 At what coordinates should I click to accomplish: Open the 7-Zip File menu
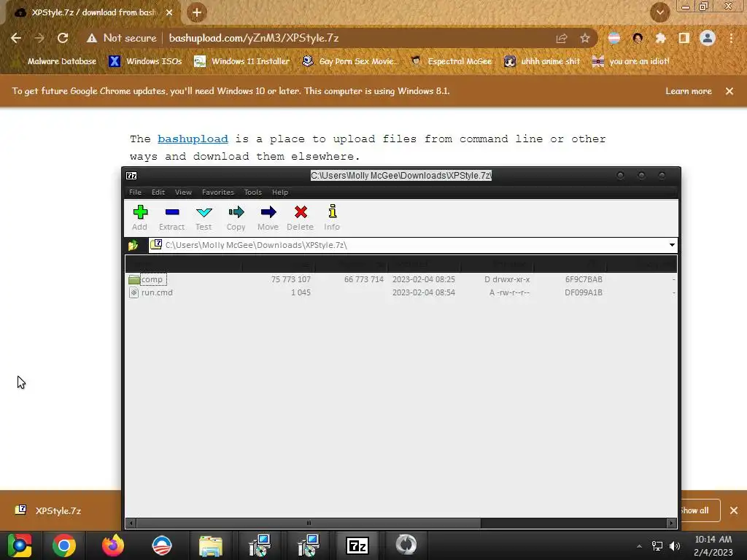(x=135, y=192)
